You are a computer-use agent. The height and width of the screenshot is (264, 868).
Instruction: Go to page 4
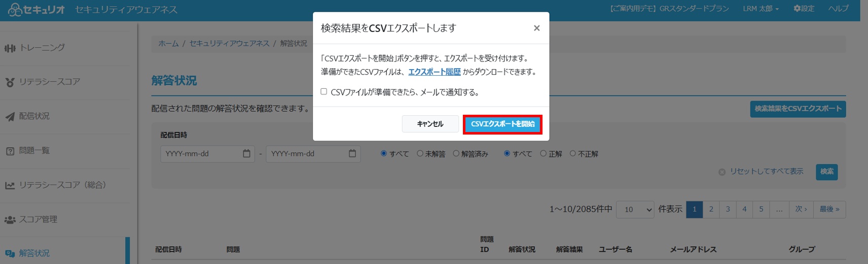pyautogui.click(x=744, y=209)
